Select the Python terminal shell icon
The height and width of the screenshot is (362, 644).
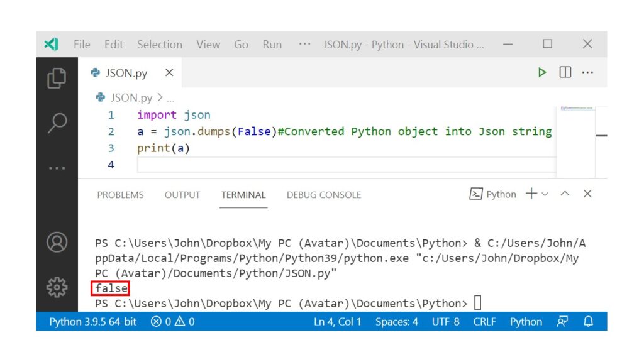pyautogui.click(x=475, y=194)
